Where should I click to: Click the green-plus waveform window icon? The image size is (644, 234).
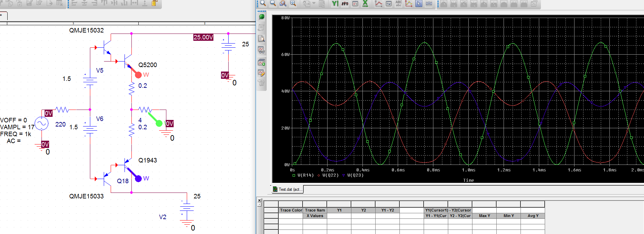point(261,62)
